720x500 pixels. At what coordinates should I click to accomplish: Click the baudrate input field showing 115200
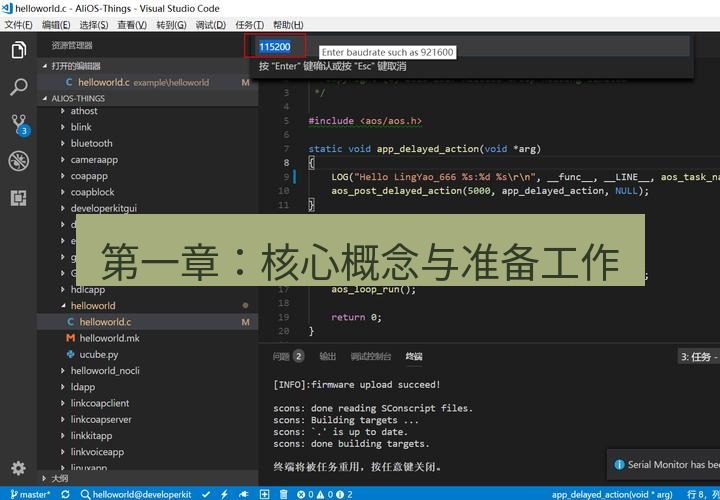472,46
